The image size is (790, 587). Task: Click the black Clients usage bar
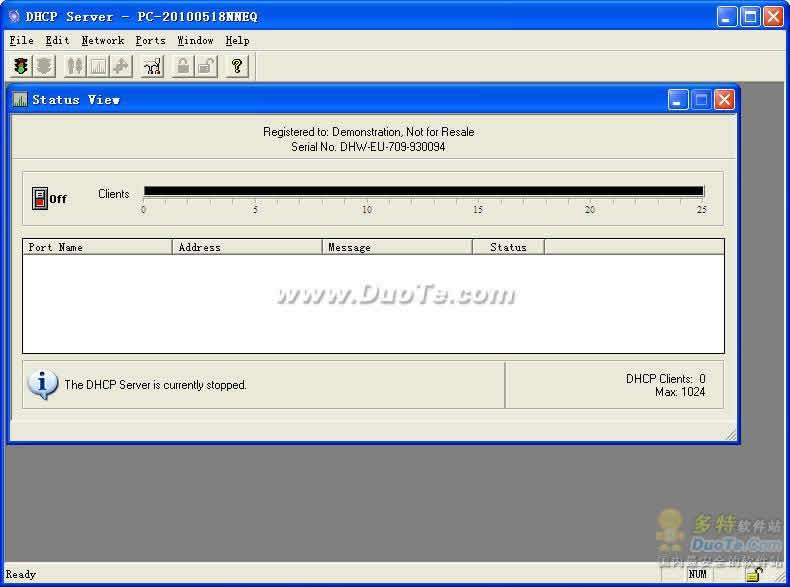coord(424,191)
